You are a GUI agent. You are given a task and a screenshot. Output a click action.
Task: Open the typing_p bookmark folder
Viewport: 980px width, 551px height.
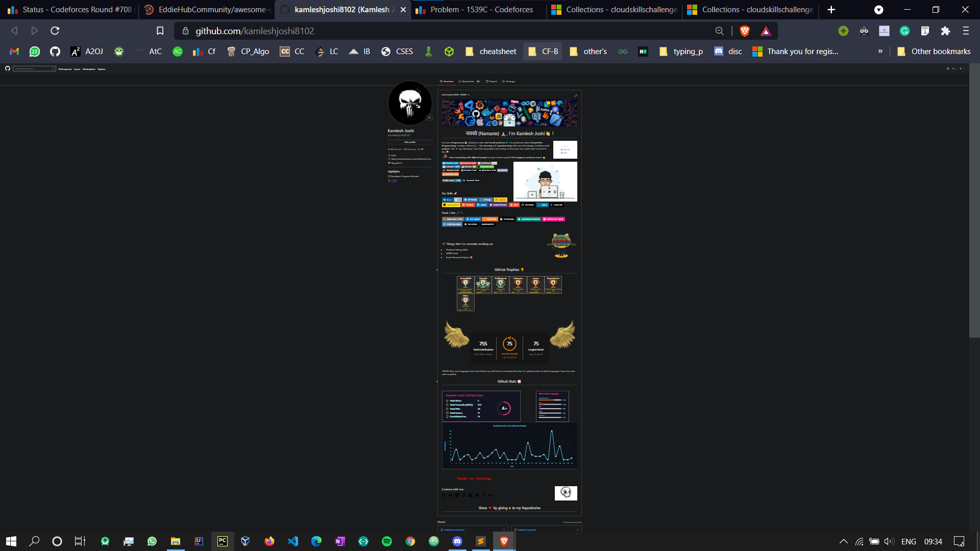[x=681, y=52]
